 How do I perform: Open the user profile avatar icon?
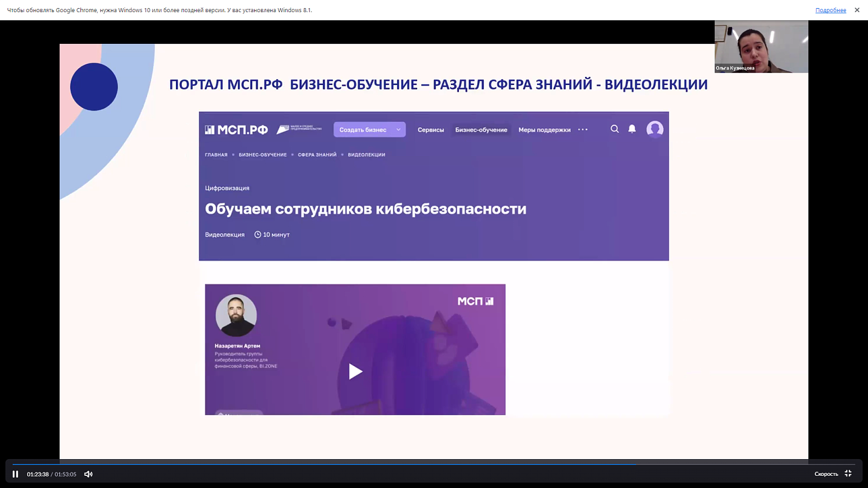[x=655, y=129]
